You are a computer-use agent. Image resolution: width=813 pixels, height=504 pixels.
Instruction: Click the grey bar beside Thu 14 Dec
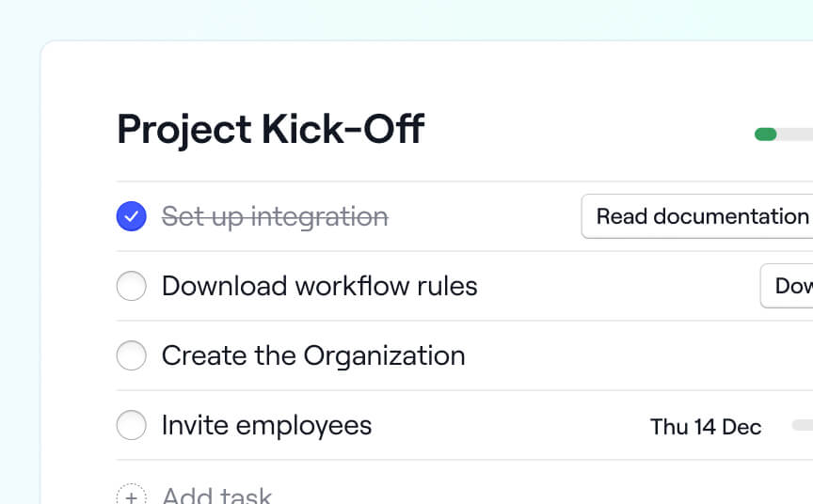click(803, 426)
